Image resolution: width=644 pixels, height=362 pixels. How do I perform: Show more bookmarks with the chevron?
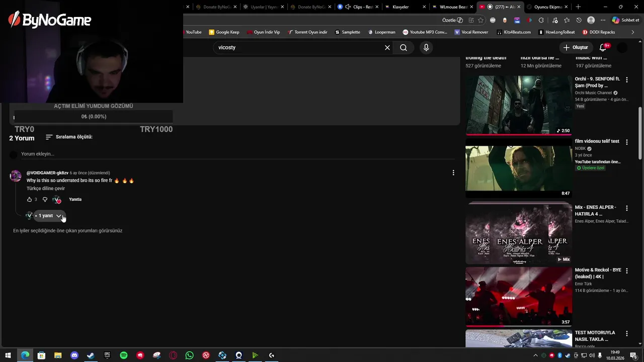(x=633, y=32)
